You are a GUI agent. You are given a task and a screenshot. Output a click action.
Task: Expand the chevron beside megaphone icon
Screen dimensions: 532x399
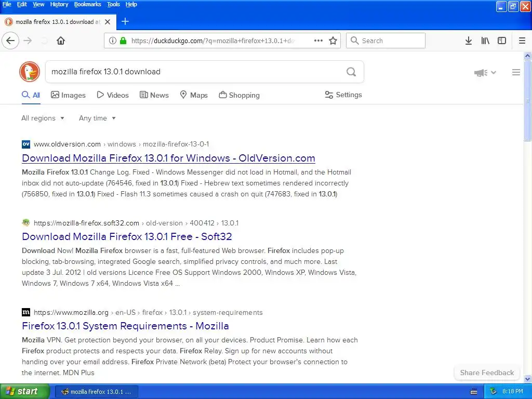(494, 72)
